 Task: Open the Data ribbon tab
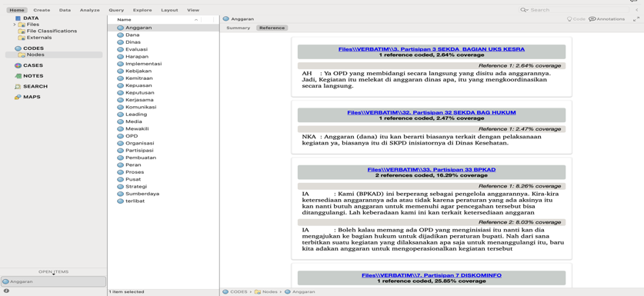65,10
